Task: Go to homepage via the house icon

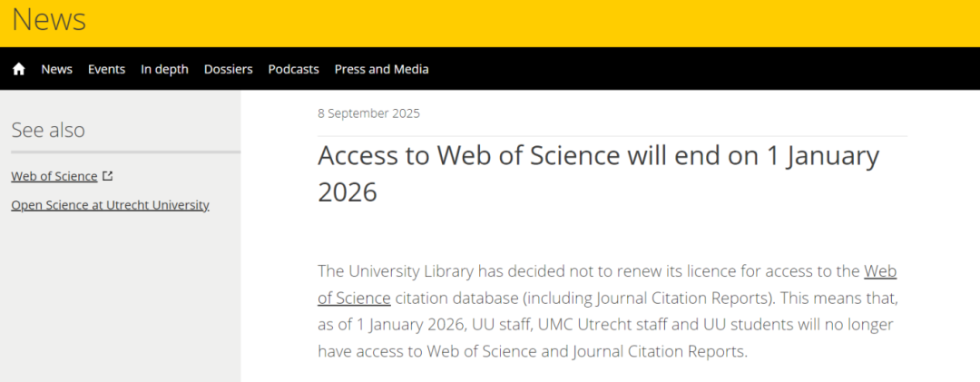Action: pos(19,69)
